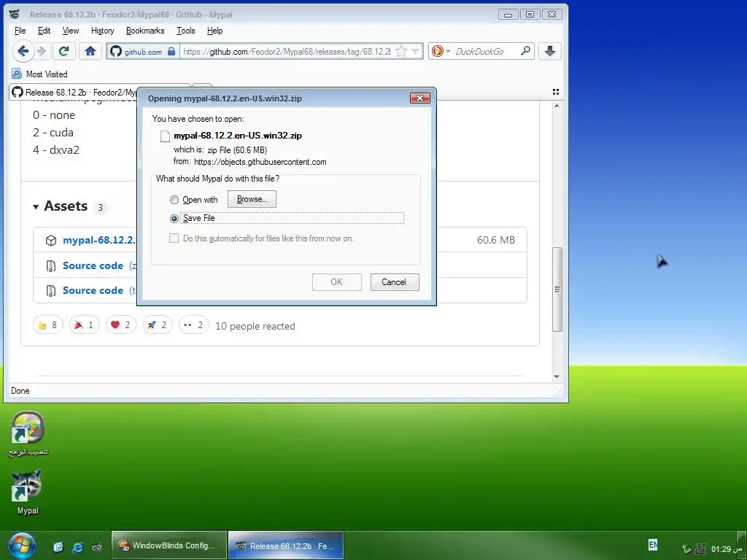Click the 60.6 MB asset size text
The image size is (747, 560).
pyautogui.click(x=496, y=240)
